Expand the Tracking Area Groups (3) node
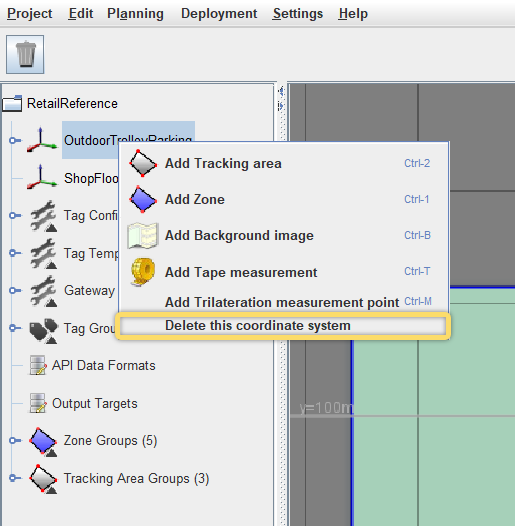Viewport: 515px width, 526px height. (14, 478)
